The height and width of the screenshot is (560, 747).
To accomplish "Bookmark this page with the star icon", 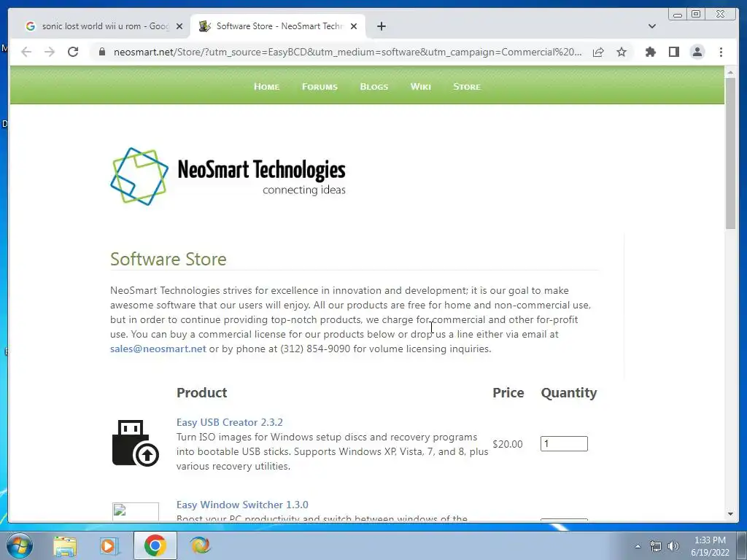I will click(622, 52).
